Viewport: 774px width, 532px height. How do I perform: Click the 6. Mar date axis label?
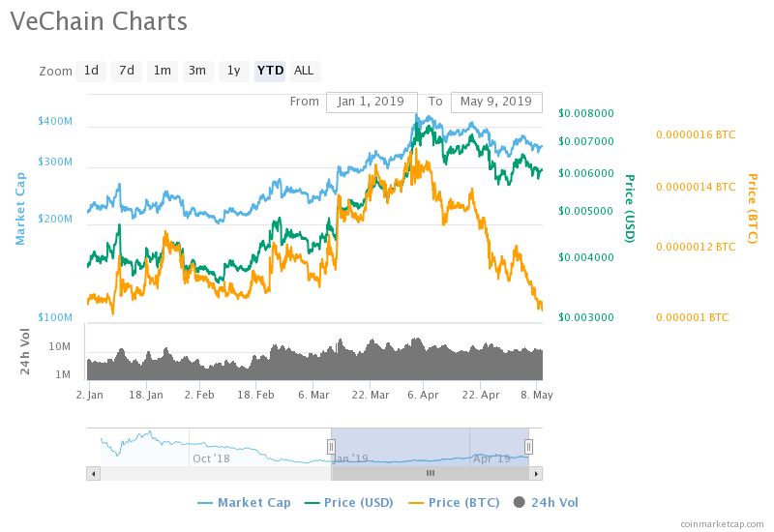pyautogui.click(x=313, y=395)
